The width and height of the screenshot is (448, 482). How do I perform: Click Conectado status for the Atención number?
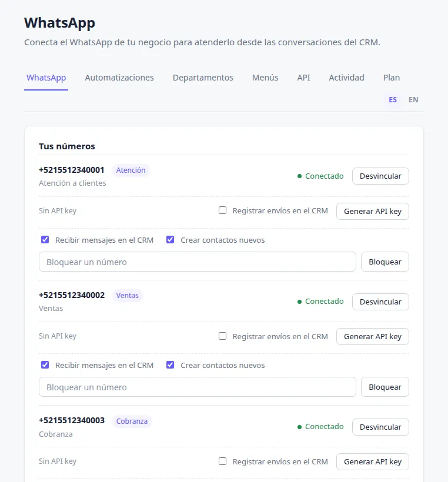tap(320, 176)
